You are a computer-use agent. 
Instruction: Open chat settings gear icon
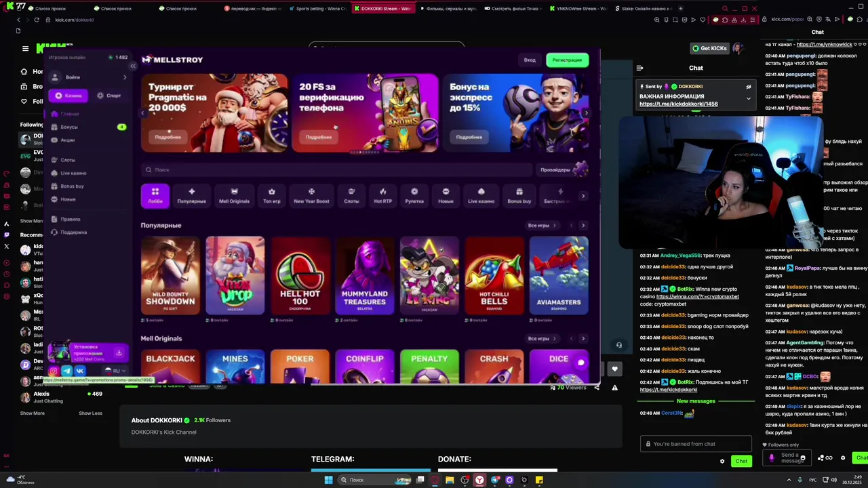(x=722, y=462)
